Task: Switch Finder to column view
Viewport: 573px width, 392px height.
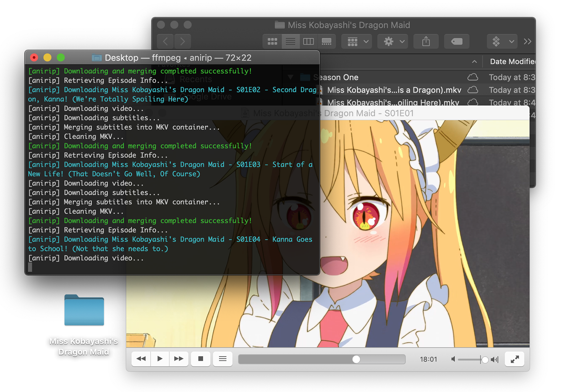Action: (308, 41)
